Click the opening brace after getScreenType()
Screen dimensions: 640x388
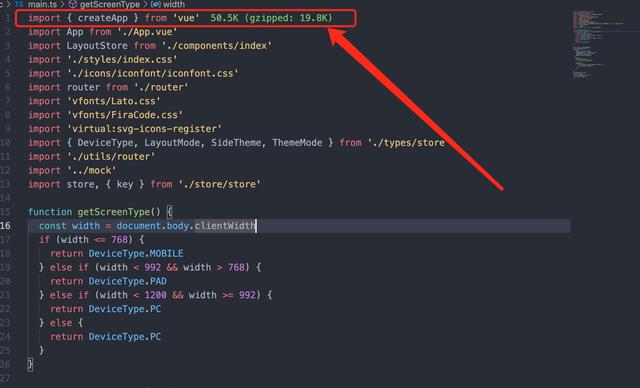pos(170,212)
